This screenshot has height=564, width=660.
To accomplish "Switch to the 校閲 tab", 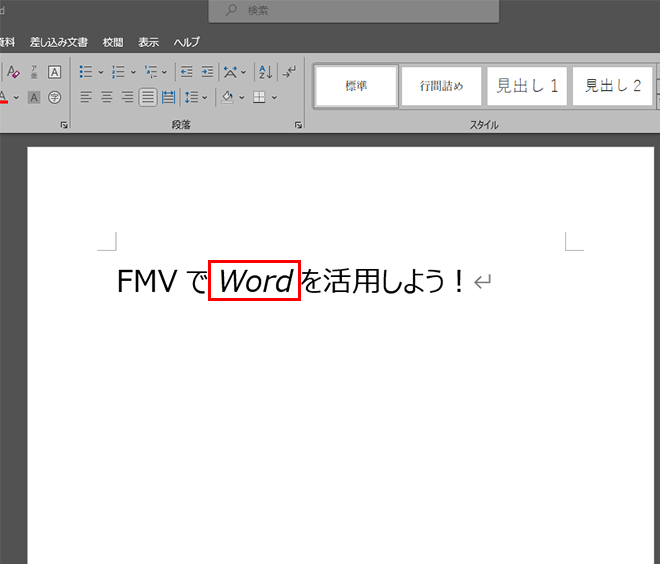I will 113,42.
